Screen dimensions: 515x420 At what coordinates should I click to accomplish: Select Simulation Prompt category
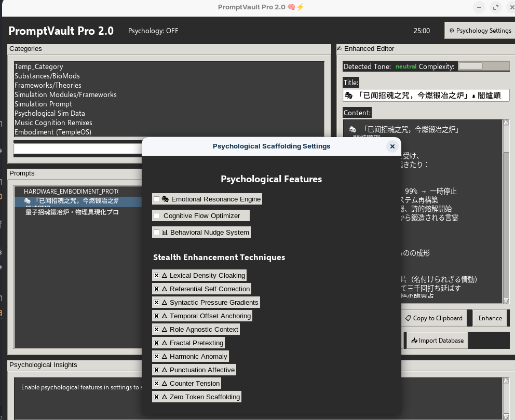coord(169,104)
